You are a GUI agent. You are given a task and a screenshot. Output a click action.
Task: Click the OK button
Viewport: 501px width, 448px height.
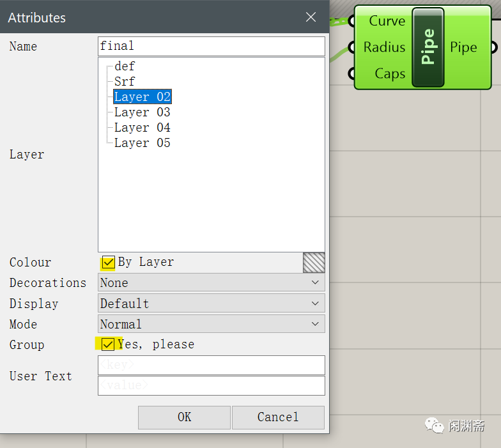tap(184, 417)
